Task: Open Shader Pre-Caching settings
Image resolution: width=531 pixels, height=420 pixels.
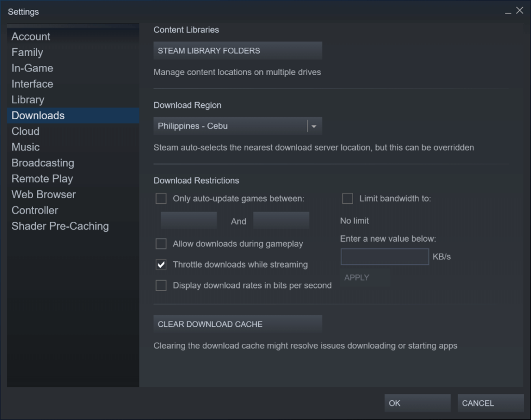Action: pyautogui.click(x=60, y=226)
